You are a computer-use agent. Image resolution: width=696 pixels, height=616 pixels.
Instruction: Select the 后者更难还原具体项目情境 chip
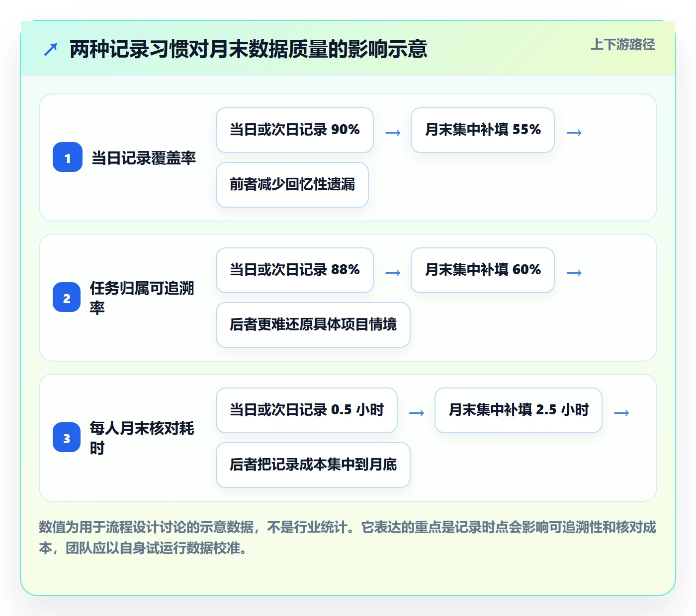click(313, 325)
